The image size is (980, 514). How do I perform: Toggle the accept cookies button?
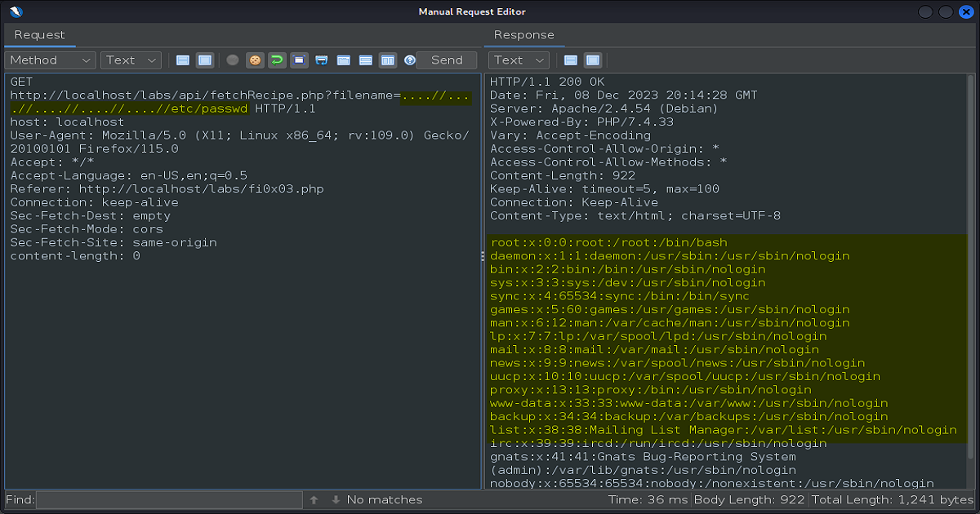tap(256, 60)
